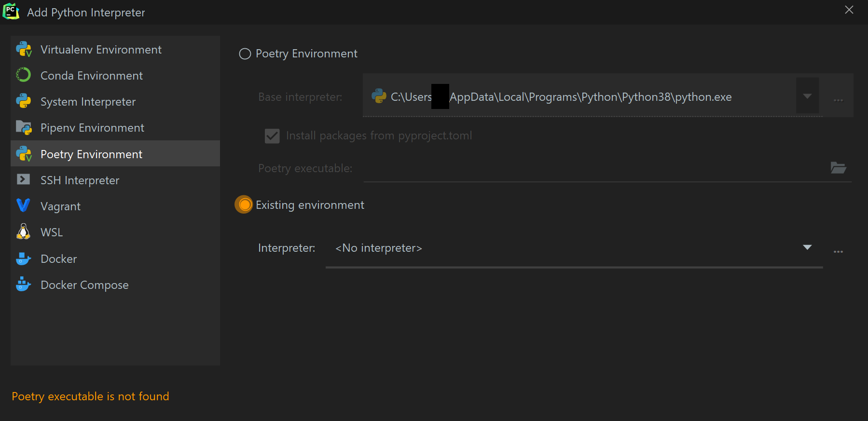Click the WSL penguin icon
868x421 pixels.
(x=23, y=232)
